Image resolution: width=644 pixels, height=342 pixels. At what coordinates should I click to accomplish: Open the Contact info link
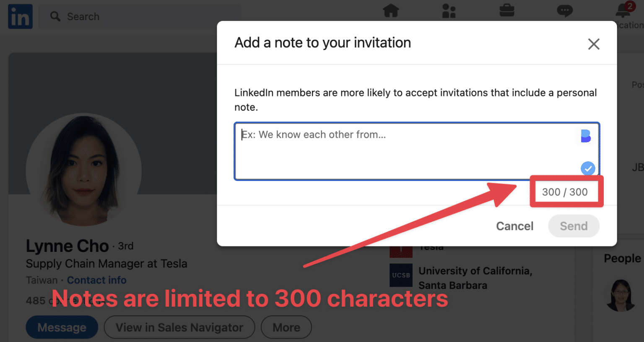point(97,280)
